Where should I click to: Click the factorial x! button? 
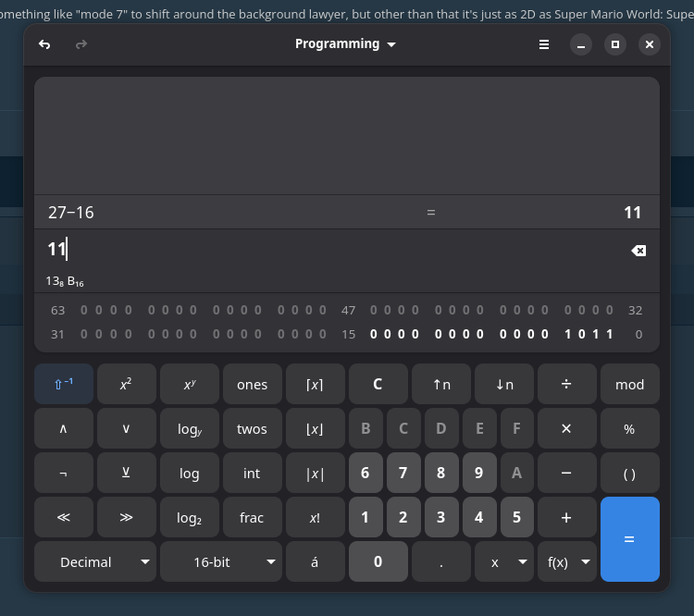coord(316,517)
